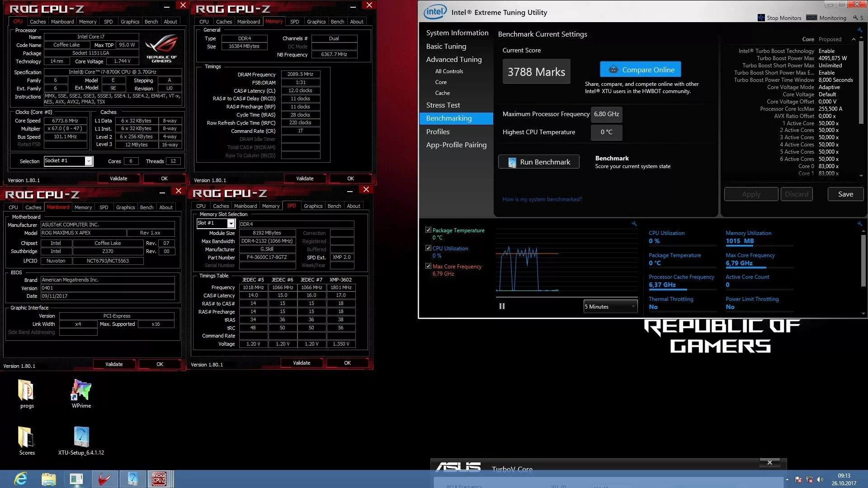Image resolution: width=868 pixels, height=488 pixels.
Task: Open App-Profile Pairing in XTU sidebar
Action: (456, 145)
